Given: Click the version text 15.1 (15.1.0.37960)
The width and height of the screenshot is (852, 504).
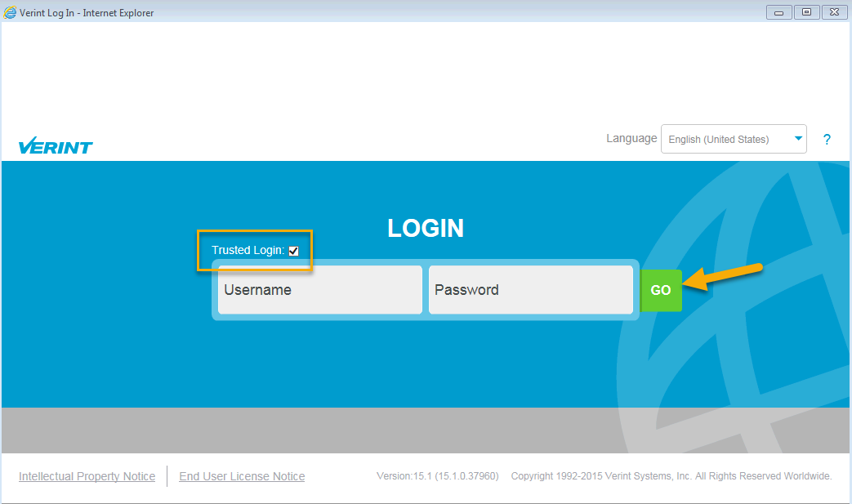Looking at the screenshot, I should [437, 475].
